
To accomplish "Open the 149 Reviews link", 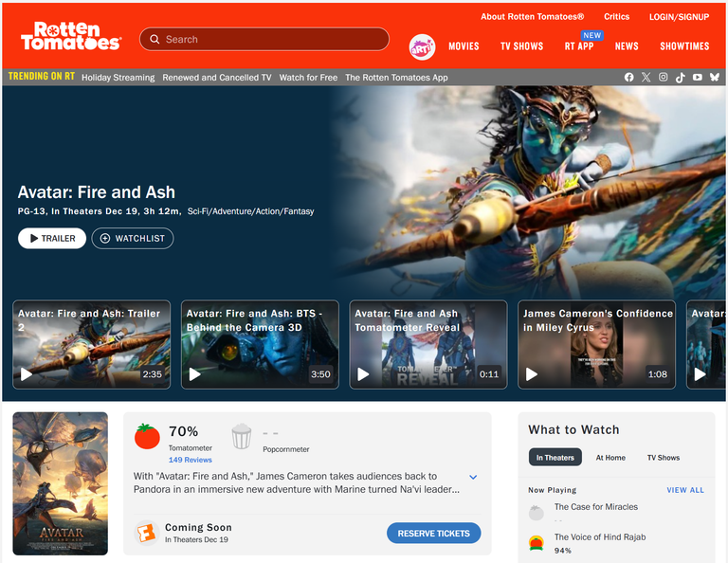I will [190, 460].
